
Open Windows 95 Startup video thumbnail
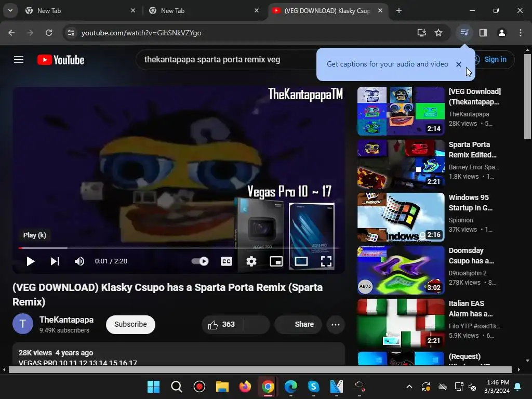click(x=401, y=217)
